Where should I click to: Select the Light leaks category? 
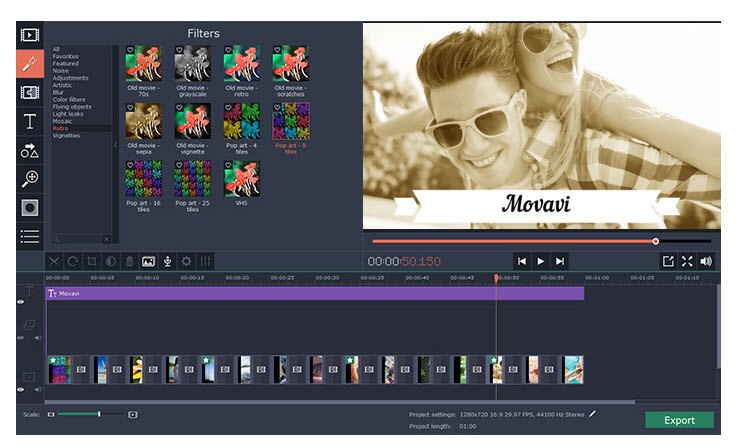click(68, 114)
